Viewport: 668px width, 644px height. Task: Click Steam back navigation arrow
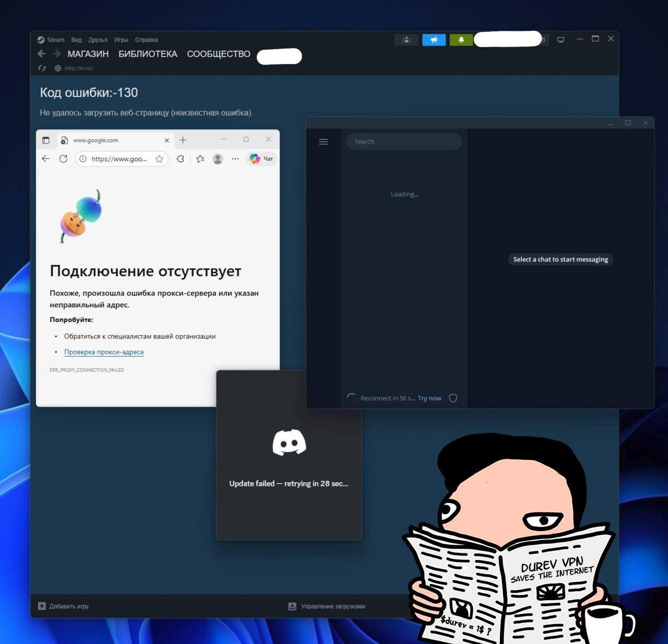point(42,54)
